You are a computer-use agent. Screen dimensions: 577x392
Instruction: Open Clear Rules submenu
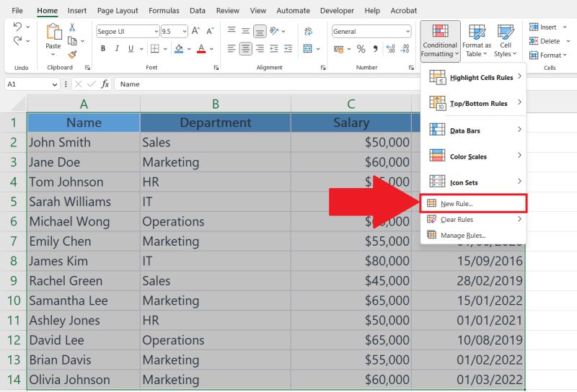tap(474, 220)
